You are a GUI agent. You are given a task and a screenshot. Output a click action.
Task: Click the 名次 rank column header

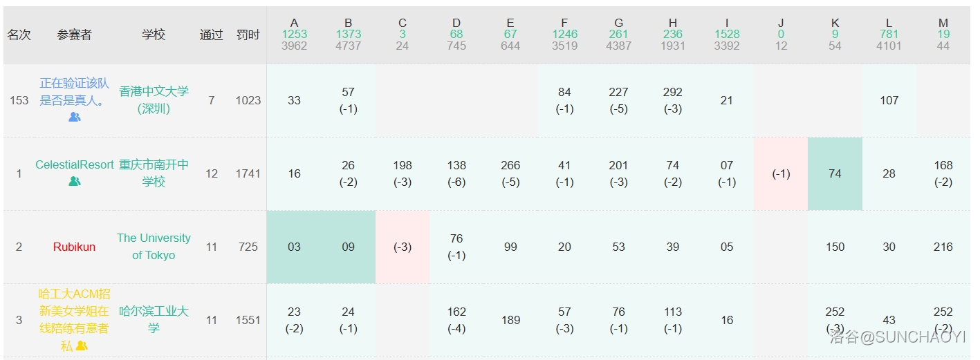pyautogui.click(x=19, y=35)
